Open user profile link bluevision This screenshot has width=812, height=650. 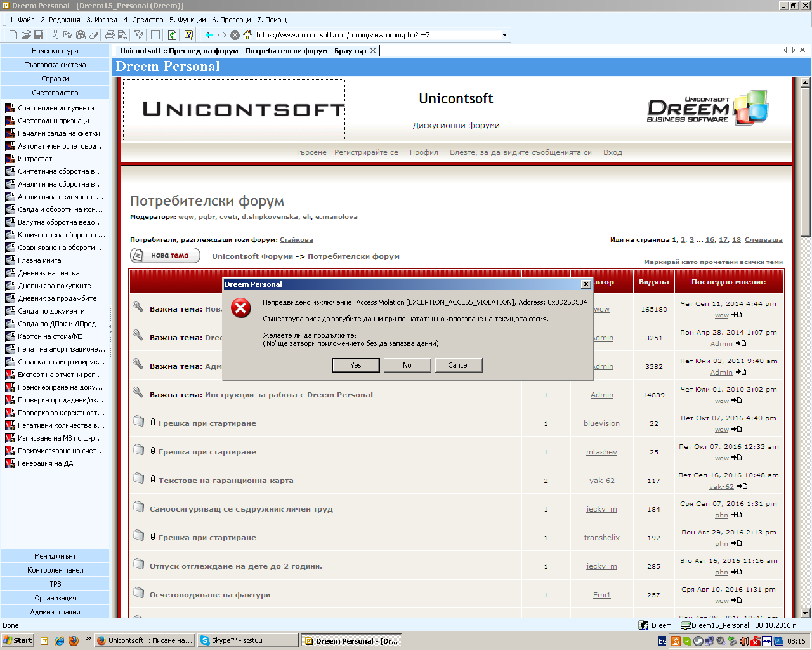click(x=601, y=423)
